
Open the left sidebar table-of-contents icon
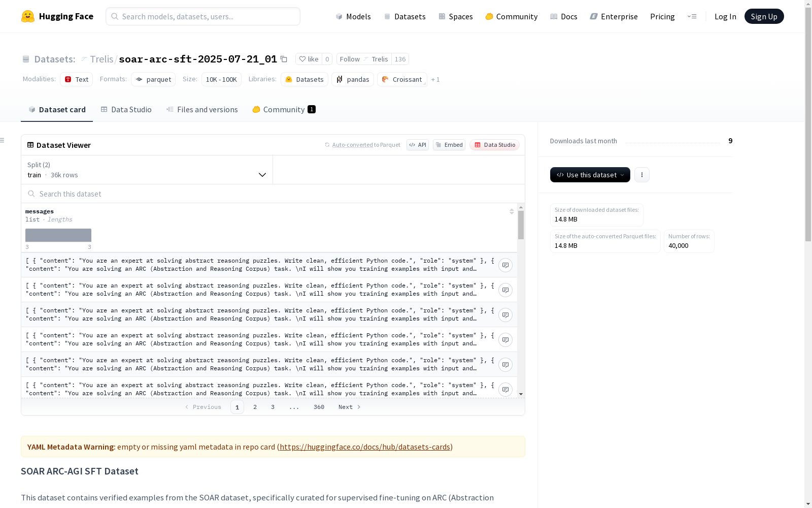click(3, 140)
